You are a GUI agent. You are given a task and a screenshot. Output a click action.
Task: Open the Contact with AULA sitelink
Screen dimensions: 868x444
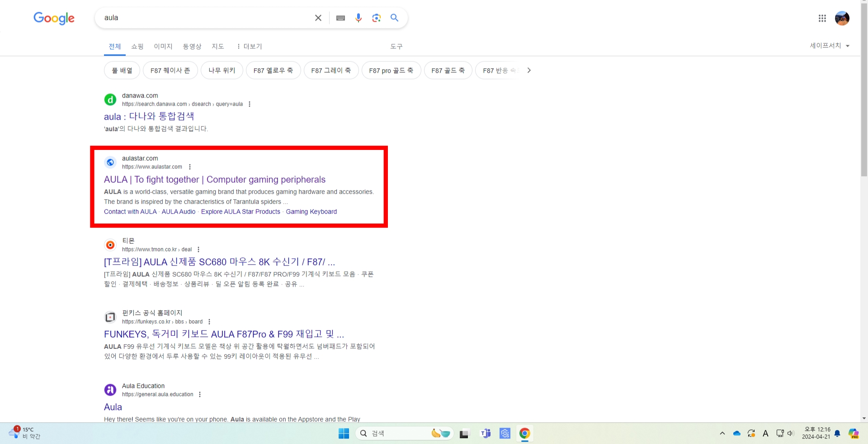tap(130, 211)
